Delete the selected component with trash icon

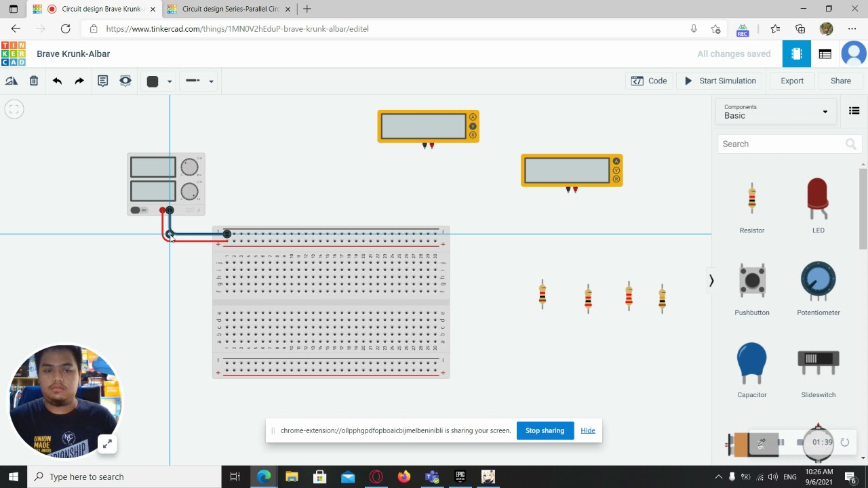[x=34, y=81]
